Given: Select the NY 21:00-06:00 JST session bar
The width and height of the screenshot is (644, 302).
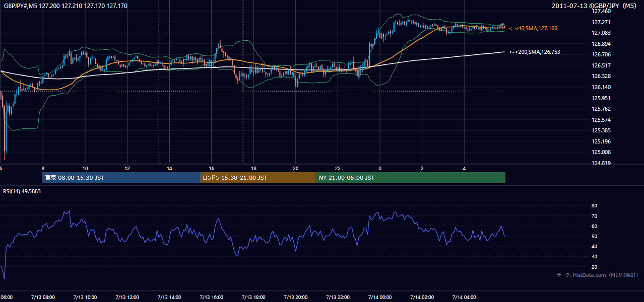Looking at the screenshot, I should pyautogui.click(x=411, y=178).
